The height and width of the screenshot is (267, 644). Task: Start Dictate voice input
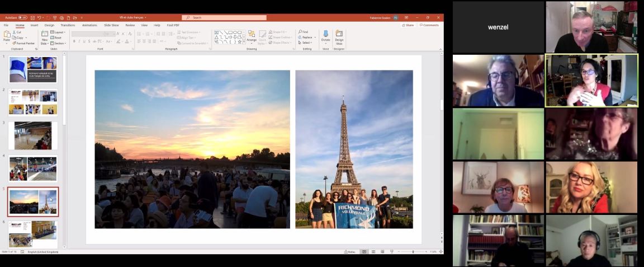point(325,36)
